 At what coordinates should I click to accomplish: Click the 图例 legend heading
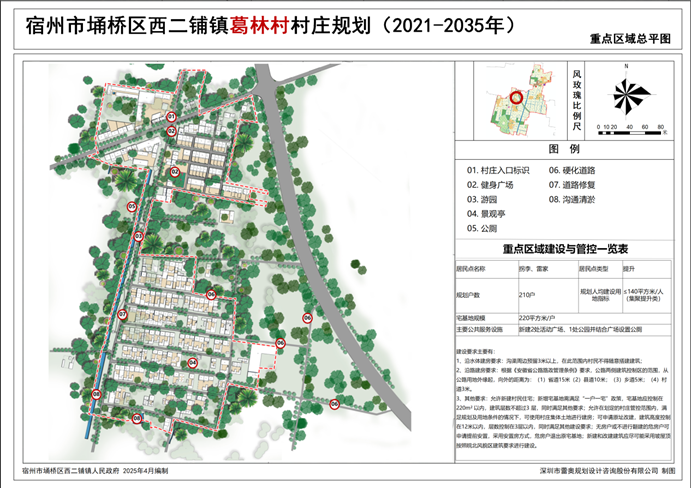pyautogui.click(x=564, y=148)
